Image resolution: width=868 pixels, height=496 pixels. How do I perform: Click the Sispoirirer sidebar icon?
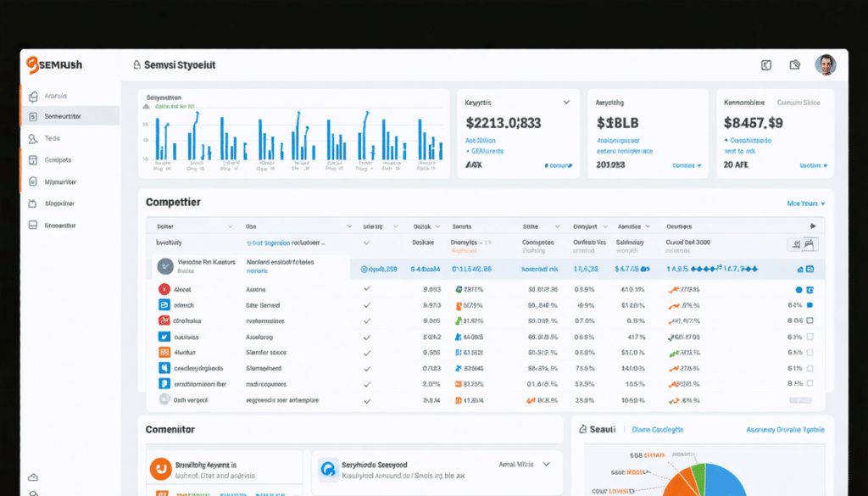pos(33,203)
